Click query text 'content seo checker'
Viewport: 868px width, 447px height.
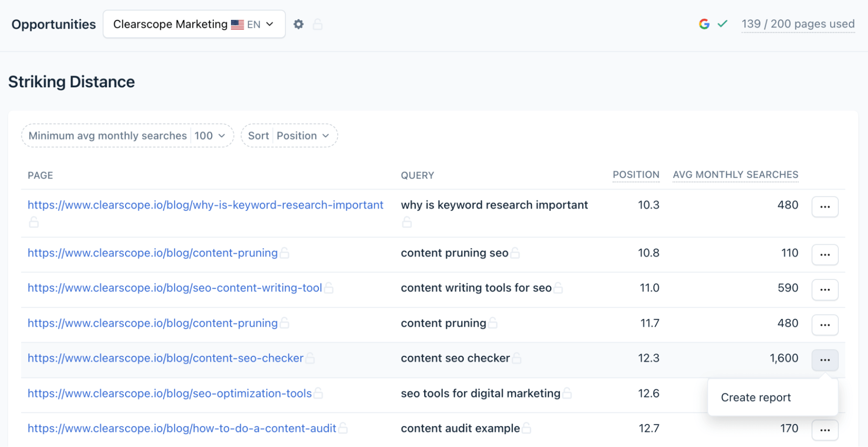(455, 358)
